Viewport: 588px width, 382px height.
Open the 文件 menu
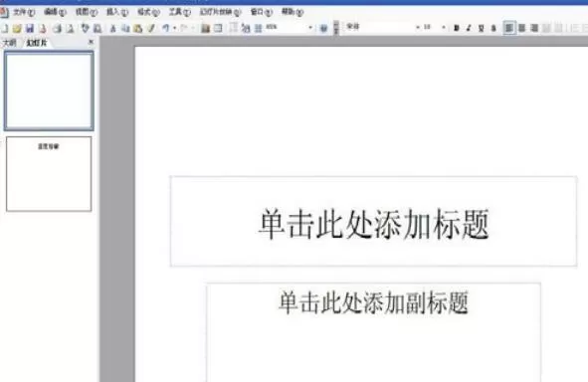tap(24, 12)
